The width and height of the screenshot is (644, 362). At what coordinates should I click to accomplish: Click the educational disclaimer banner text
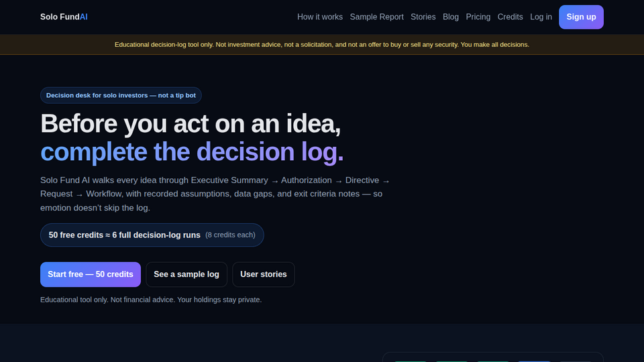[x=321, y=44]
